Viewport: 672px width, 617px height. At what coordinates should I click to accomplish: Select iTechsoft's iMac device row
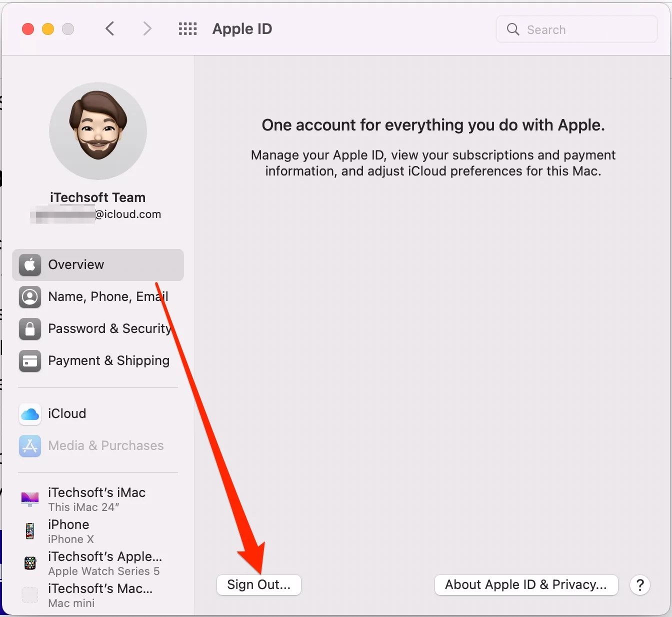coord(98,499)
